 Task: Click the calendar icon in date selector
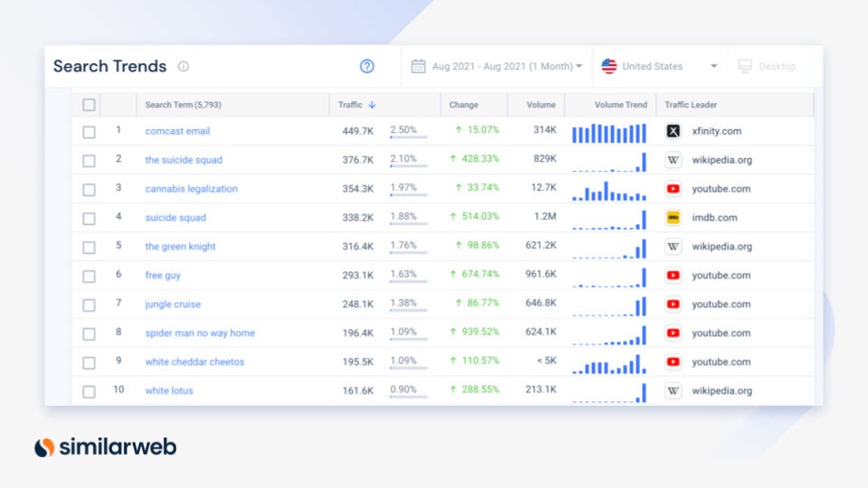click(418, 66)
